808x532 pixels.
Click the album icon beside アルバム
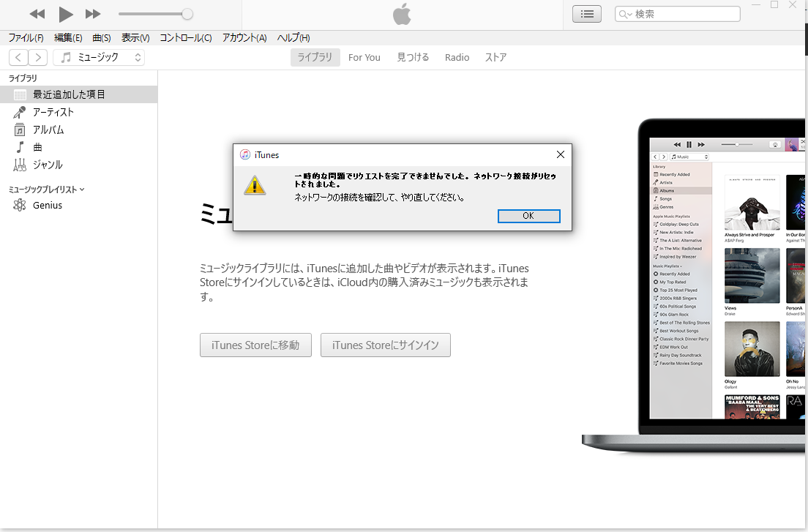coord(20,130)
